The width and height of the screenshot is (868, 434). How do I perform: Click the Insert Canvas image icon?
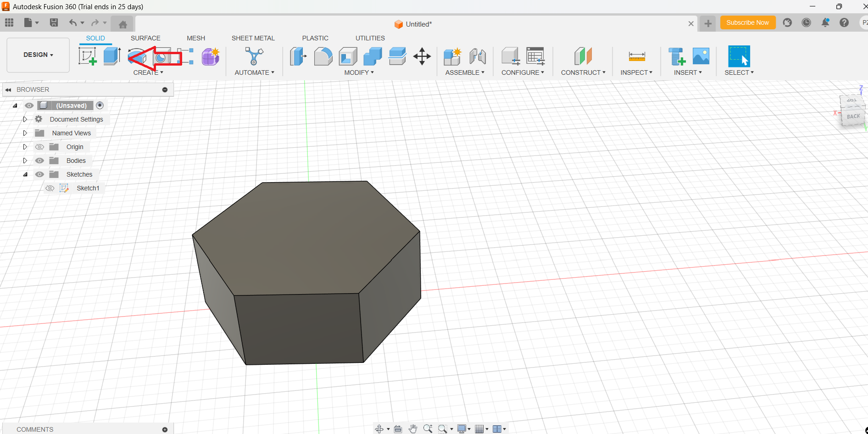tap(701, 56)
